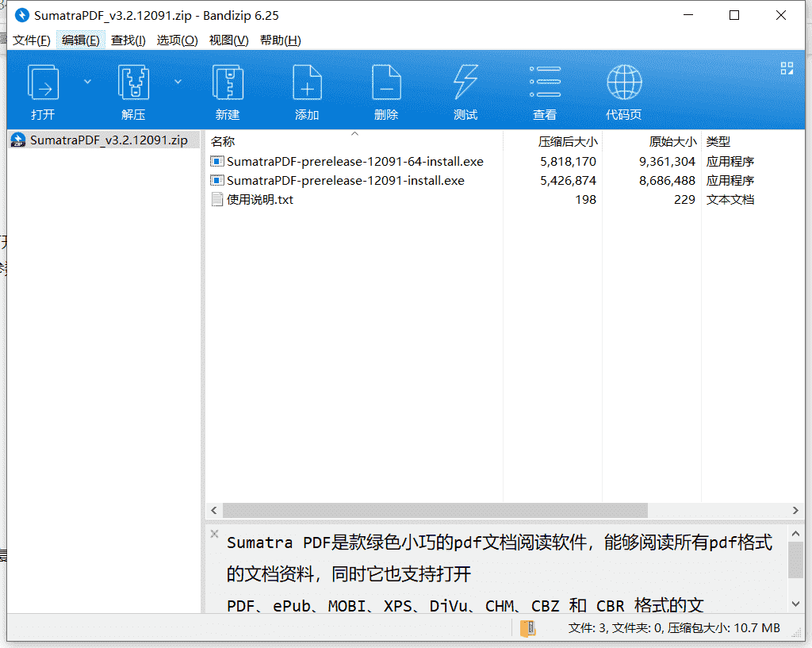Click the Extract (解压) toolbar icon
812x648 pixels.
point(133,82)
